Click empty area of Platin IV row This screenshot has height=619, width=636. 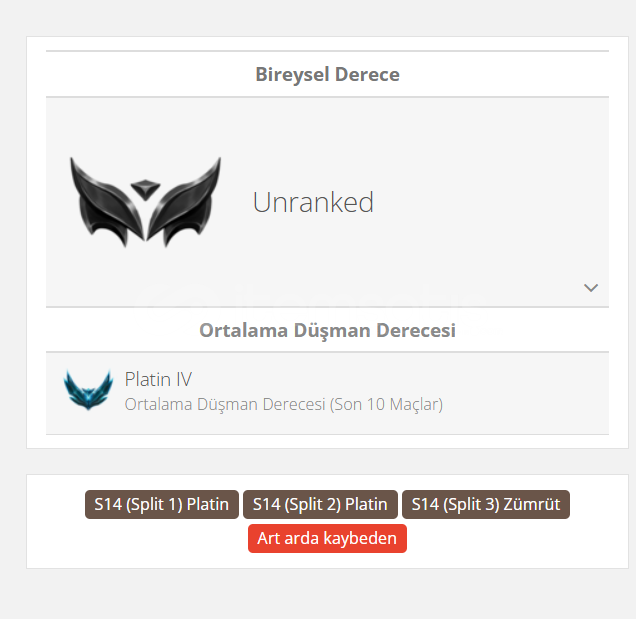coord(527,393)
